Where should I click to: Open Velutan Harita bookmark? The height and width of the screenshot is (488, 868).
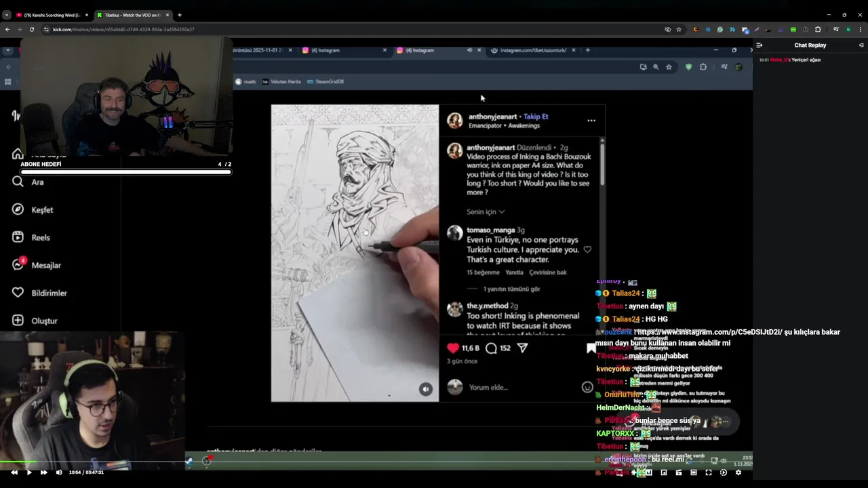[x=281, y=81]
